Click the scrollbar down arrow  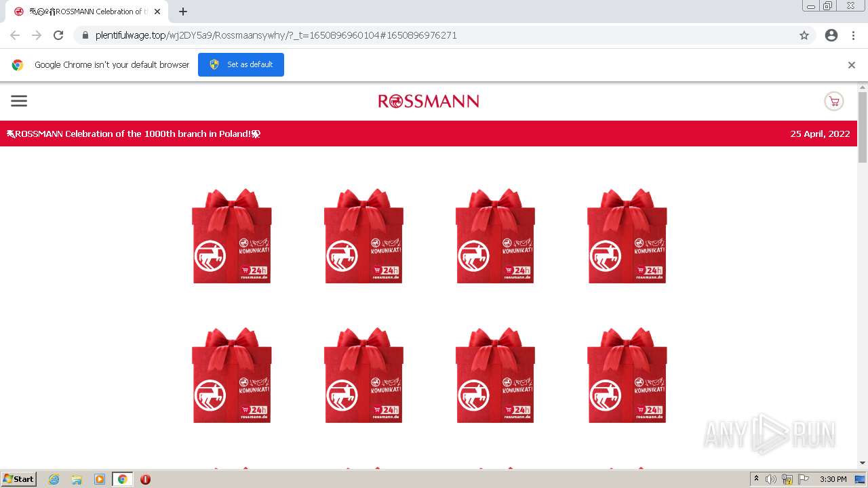pos(863,463)
